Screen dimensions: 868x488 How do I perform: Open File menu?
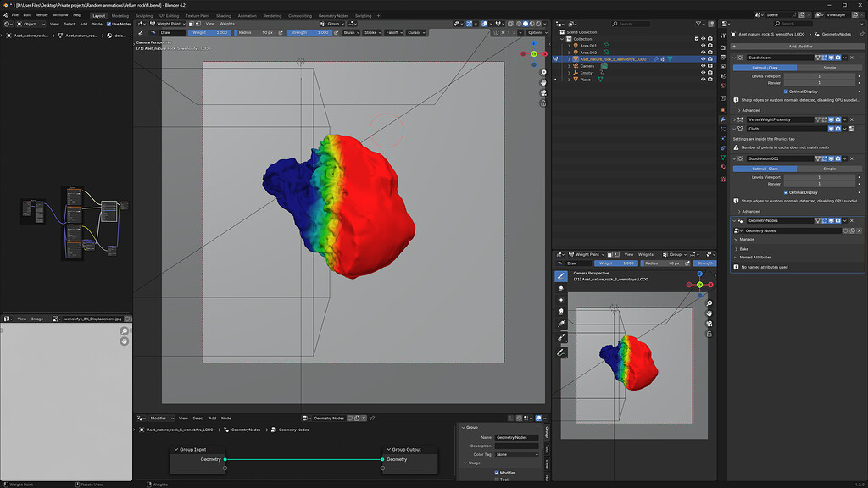pos(15,15)
